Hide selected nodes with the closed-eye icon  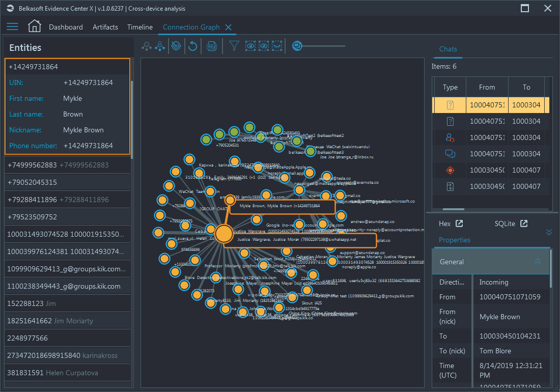[x=277, y=46]
